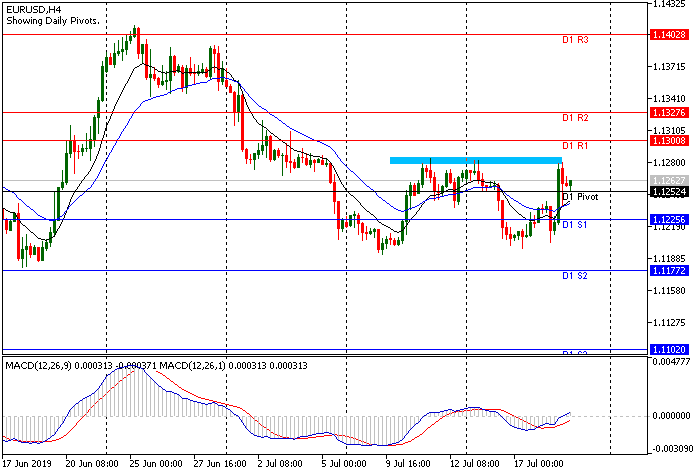Screen dimensions: 700x475
Task: Select the blue 1.12256 price tag
Action: [x=666, y=219]
